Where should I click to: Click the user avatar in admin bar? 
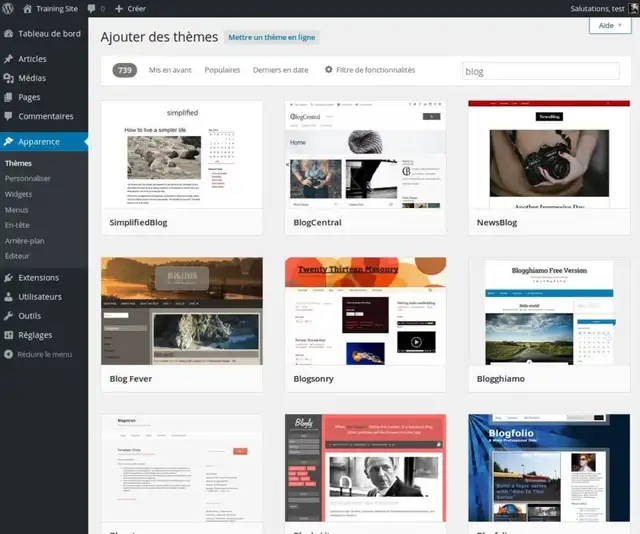[634, 8]
